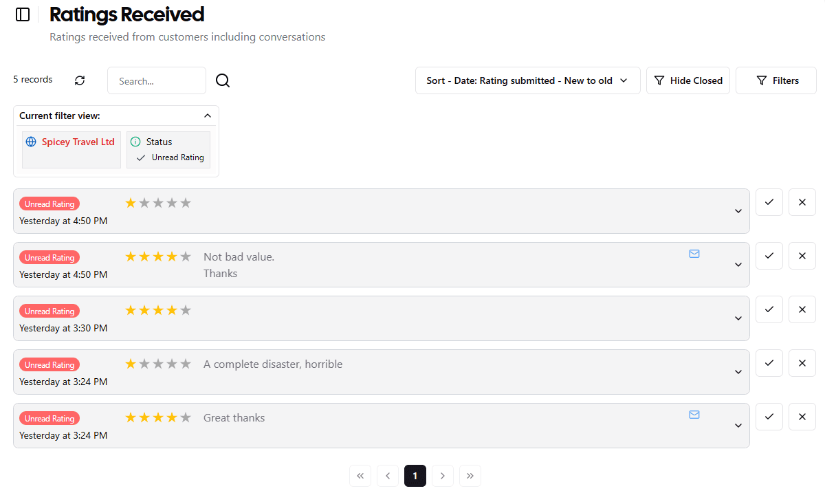Expand the 'Great thanks' rating row
Image resolution: width=825 pixels, height=504 pixels.
738,426
